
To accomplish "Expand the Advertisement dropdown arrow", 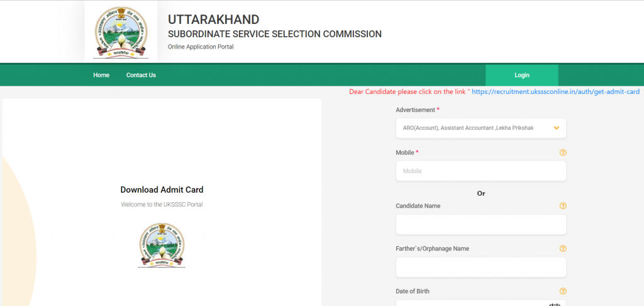I will tap(556, 128).
